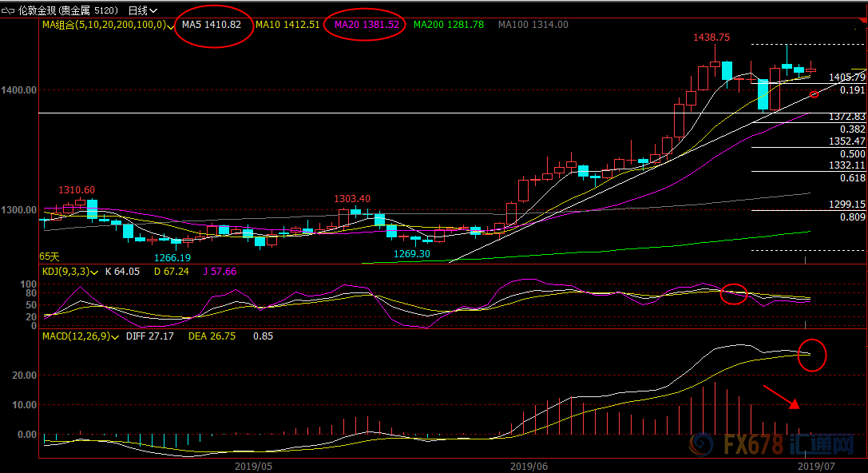Click the small red circle marker on trendline
Image resolution: width=868 pixels, height=473 pixels.
click(814, 95)
